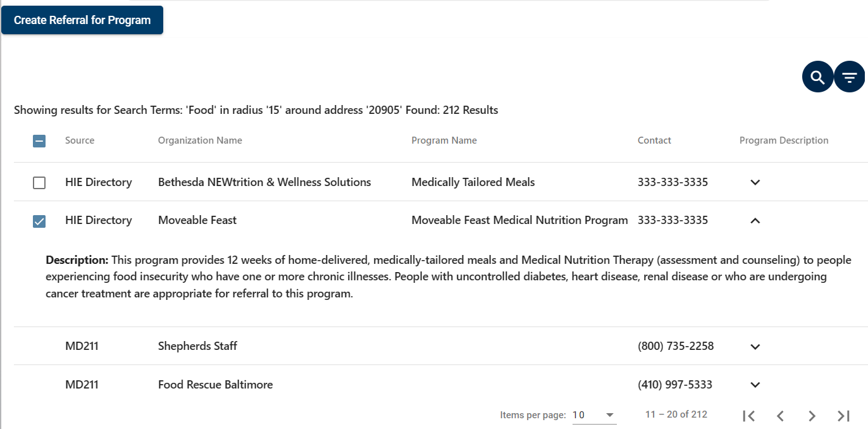
Task: Click the (410) 997-5333 contact number
Action: click(674, 385)
